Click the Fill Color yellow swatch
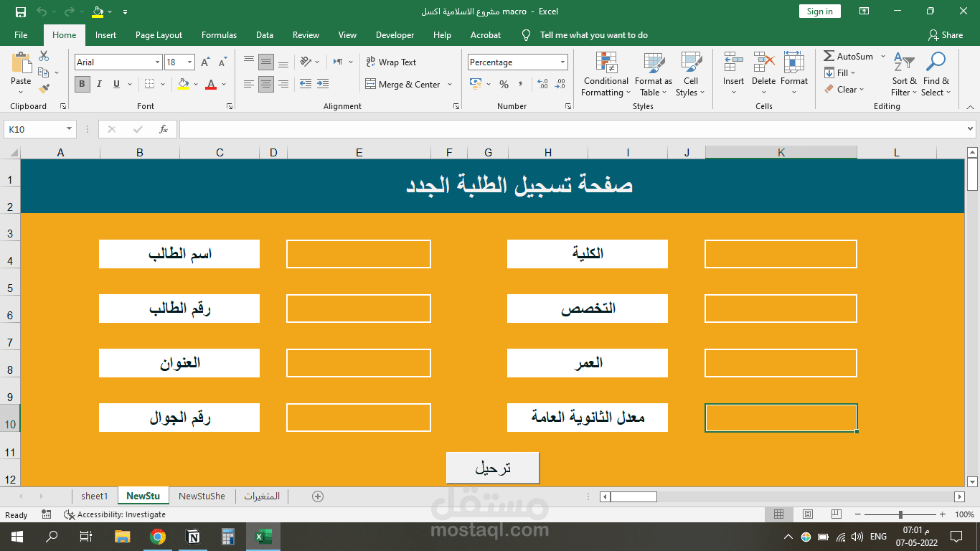The width and height of the screenshot is (980, 551). coord(184,84)
